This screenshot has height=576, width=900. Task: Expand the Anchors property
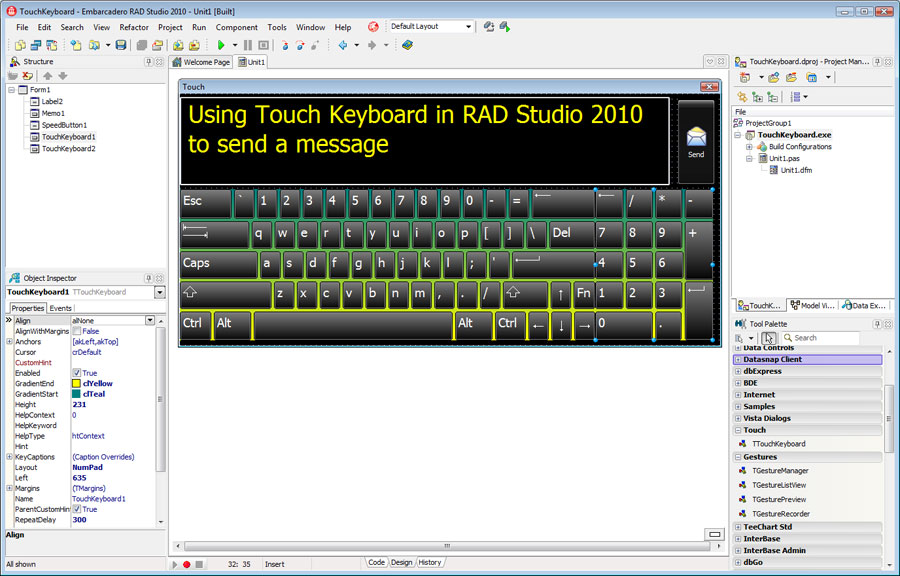(x=9, y=341)
